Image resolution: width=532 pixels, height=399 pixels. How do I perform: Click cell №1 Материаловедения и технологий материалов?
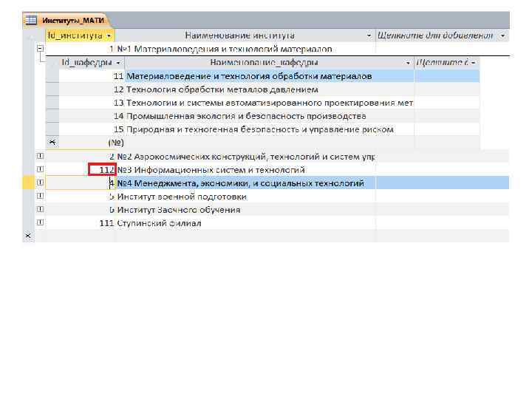coord(245,49)
